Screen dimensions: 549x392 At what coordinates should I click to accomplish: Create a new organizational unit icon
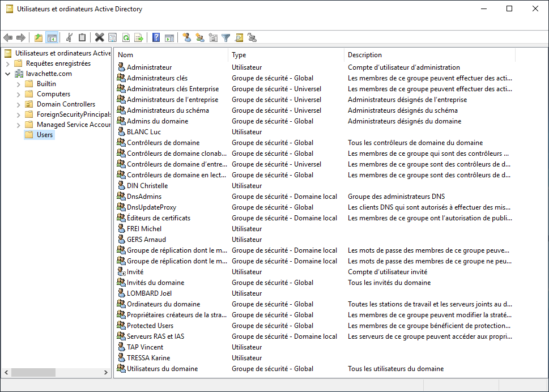[213, 37]
